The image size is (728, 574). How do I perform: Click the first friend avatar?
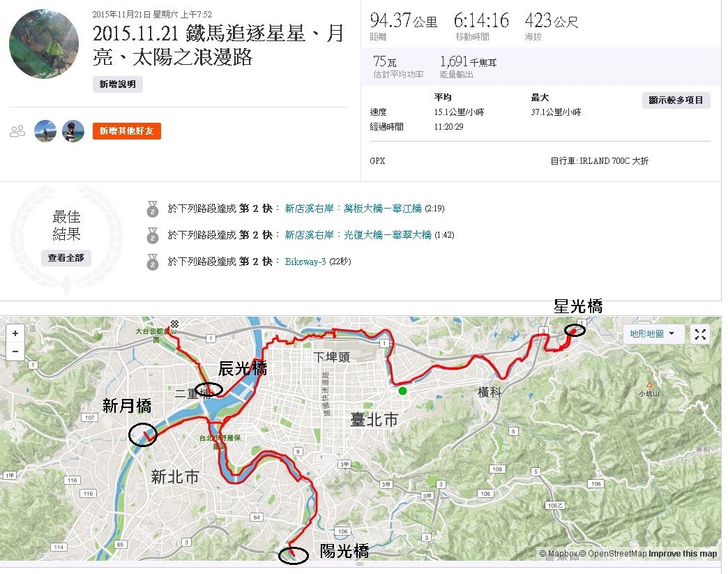coord(45,131)
